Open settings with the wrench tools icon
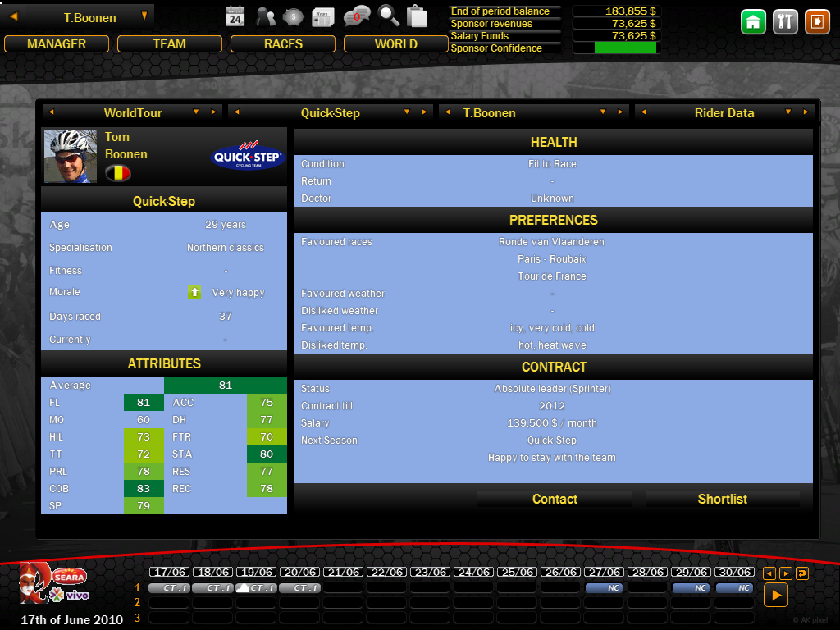The image size is (840, 630). click(785, 22)
